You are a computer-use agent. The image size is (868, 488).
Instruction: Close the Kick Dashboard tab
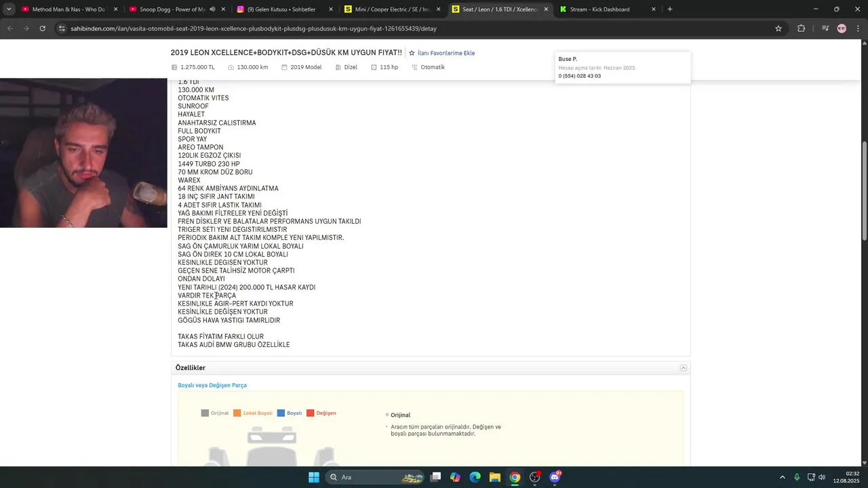click(653, 9)
